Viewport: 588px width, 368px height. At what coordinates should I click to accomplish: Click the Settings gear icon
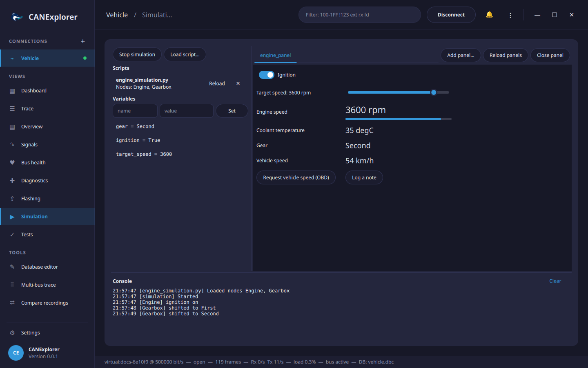(x=12, y=333)
